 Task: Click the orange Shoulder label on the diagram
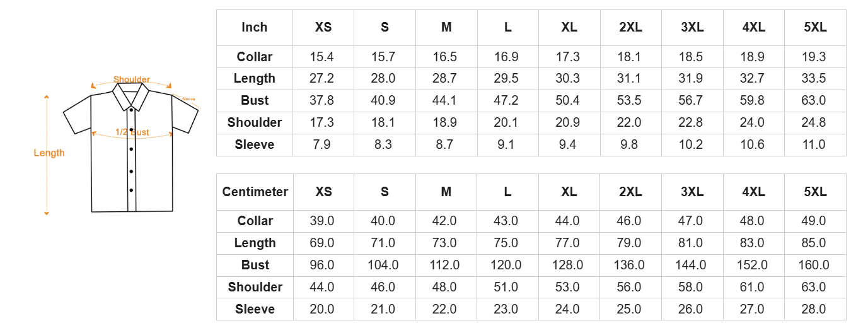click(131, 79)
